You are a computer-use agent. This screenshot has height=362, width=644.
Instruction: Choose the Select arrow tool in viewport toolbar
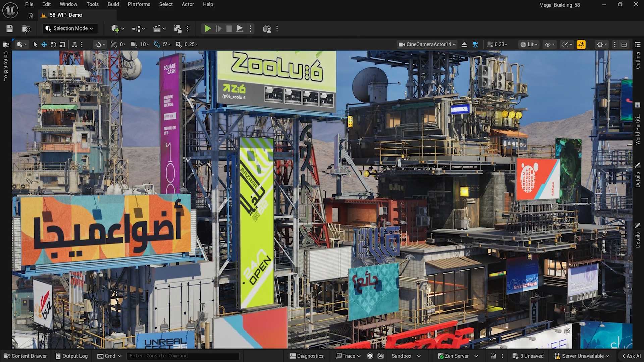(x=35, y=44)
